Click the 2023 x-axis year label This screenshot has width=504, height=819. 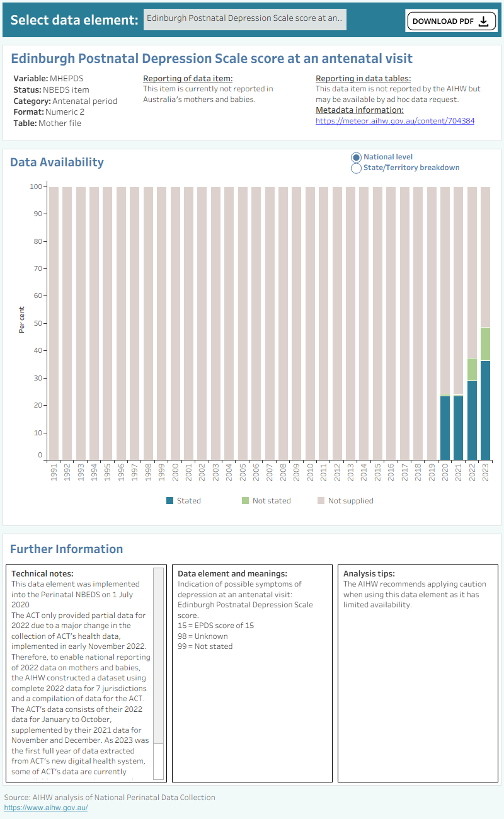pyautogui.click(x=485, y=472)
